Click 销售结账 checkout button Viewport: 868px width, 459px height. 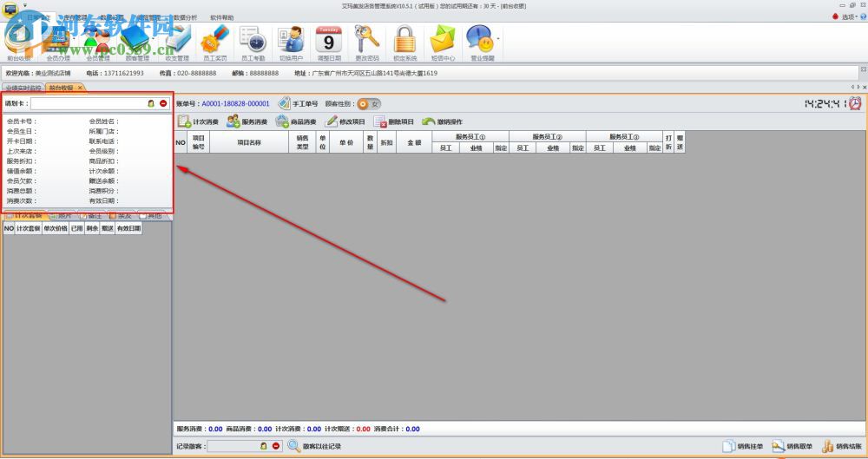(841, 446)
